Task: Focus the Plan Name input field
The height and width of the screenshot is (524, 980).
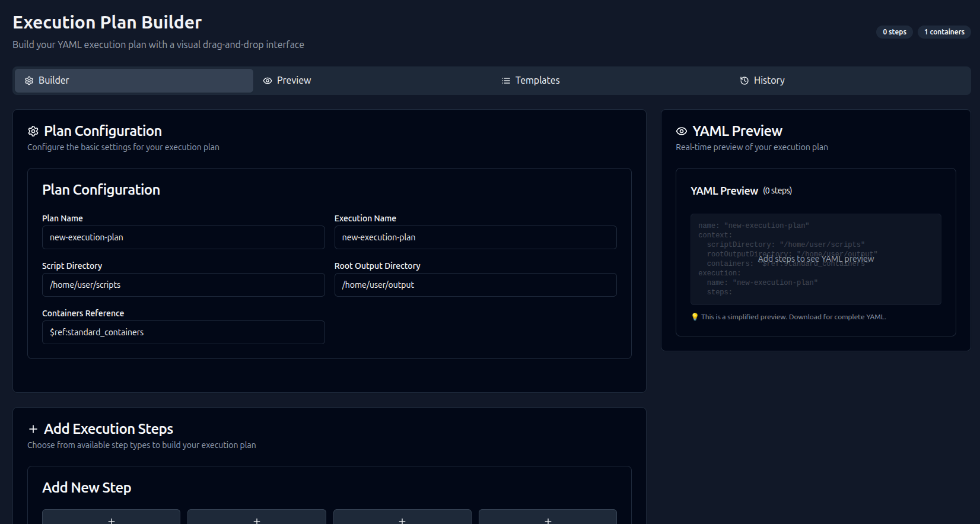Action: coord(183,237)
